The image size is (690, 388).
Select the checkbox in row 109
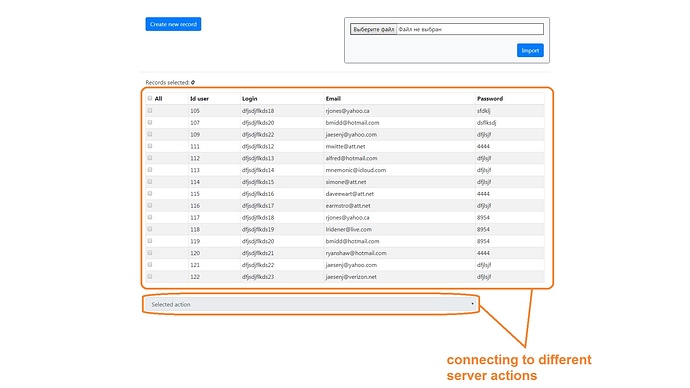point(150,134)
